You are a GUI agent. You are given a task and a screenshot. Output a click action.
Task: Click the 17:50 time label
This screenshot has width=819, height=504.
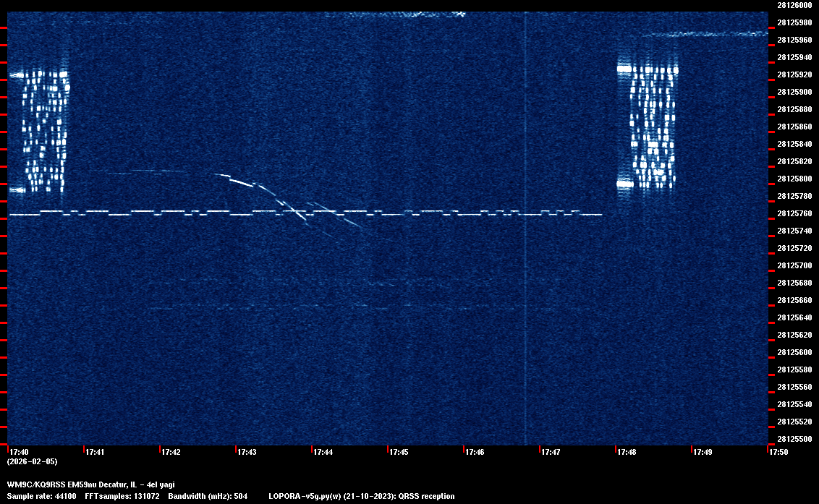(778, 452)
